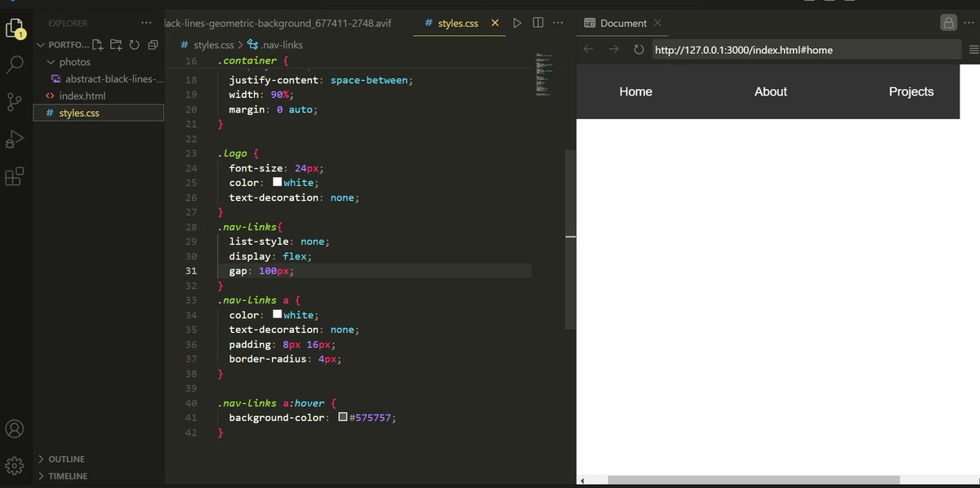Split the editor to the right
Screen dimensions: 980x488
pos(538,23)
